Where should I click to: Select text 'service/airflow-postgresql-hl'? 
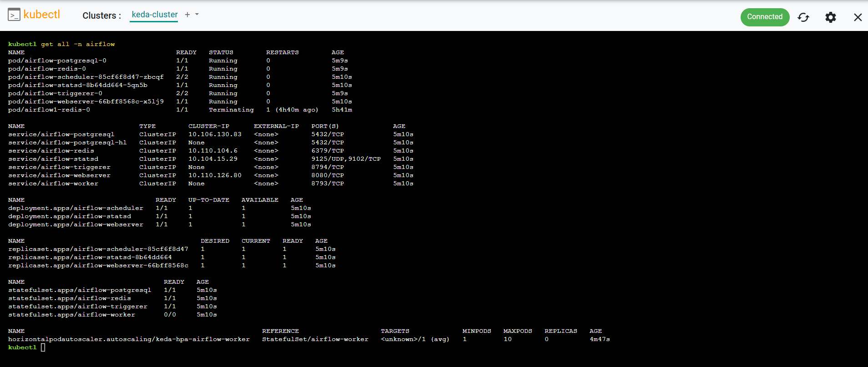click(67, 143)
